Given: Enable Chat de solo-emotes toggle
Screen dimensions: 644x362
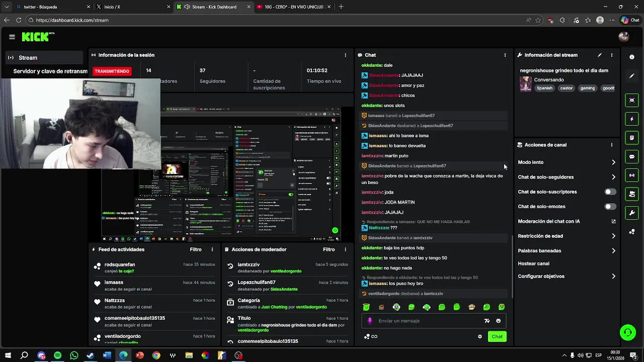Looking at the screenshot, I should coord(610,207).
